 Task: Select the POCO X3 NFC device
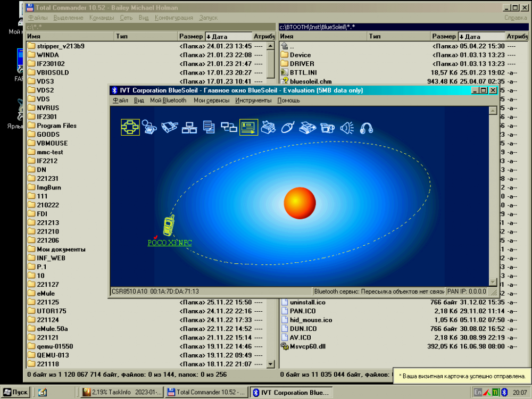coord(169,227)
